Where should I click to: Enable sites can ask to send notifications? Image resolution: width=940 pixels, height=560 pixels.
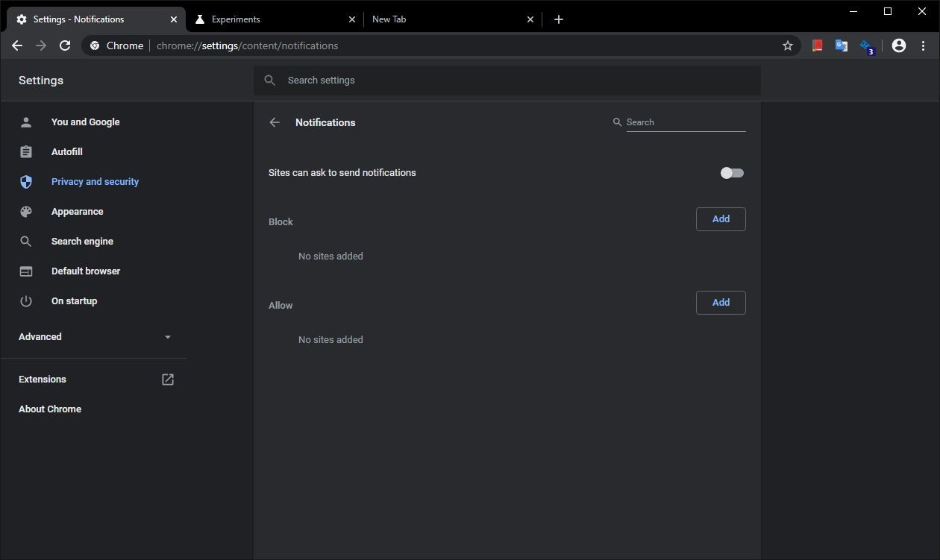[732, 172]
